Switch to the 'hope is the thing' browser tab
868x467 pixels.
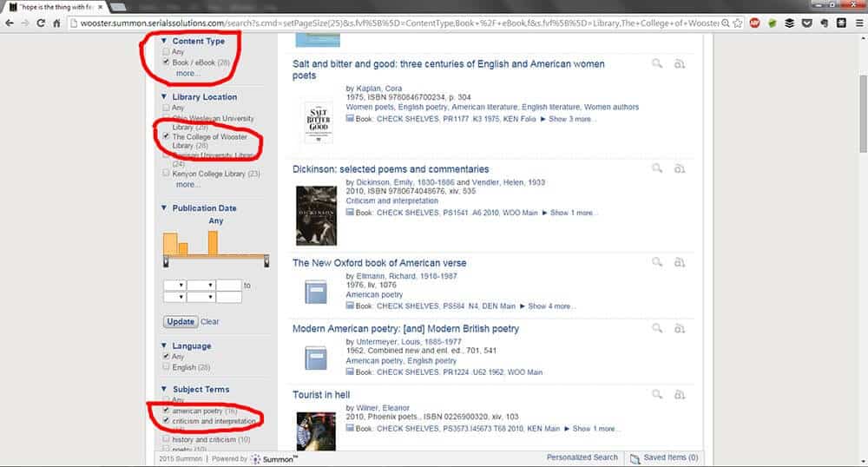[x=56, y=7]
